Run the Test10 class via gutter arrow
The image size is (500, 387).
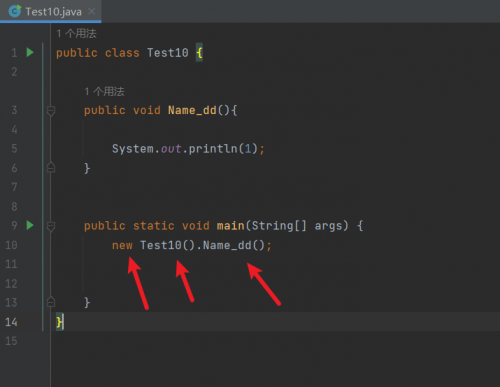(30, 52)
